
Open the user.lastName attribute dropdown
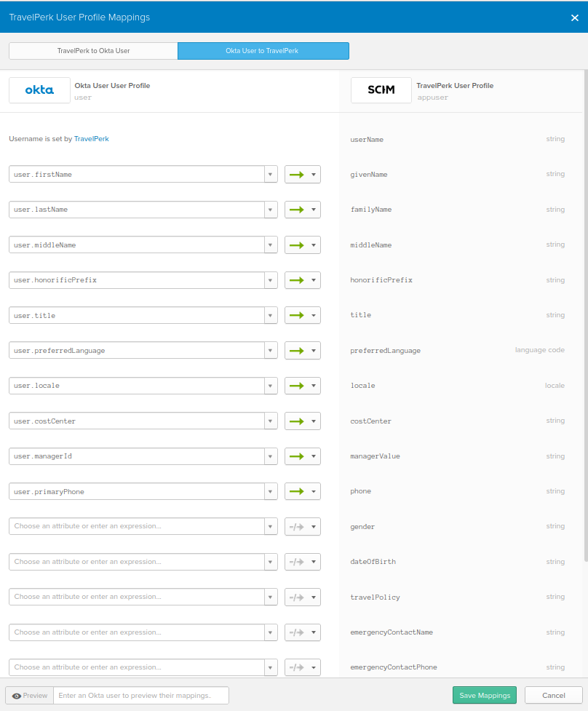coord(271,210)
